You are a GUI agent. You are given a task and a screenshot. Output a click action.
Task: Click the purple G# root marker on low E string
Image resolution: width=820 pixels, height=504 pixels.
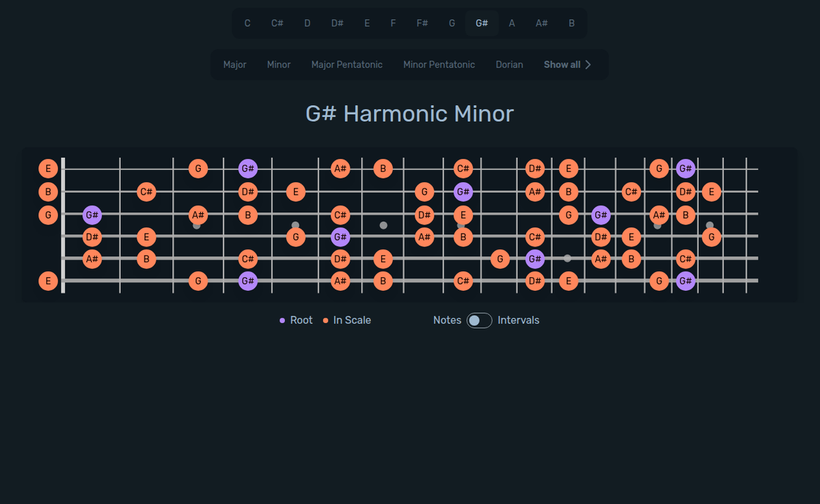(248, 281)
